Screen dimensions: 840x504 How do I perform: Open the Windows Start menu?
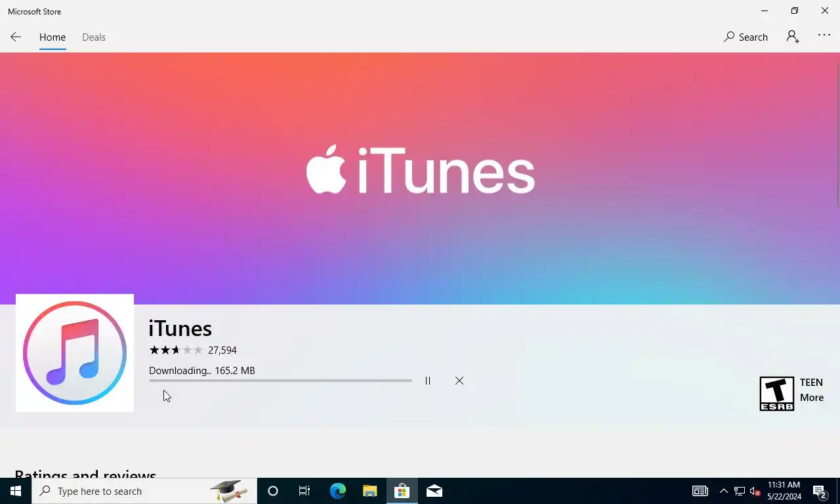click(x=16, y=491)
